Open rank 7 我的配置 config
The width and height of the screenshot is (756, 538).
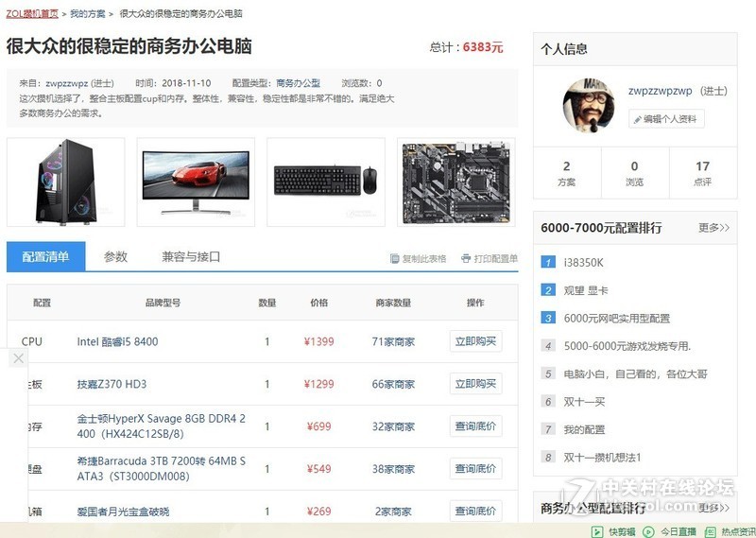584,429
